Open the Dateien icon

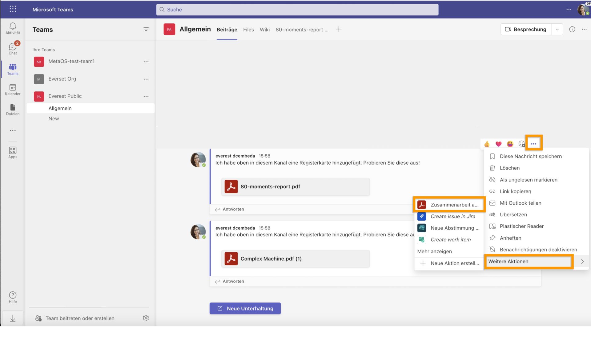pos(13,110)
